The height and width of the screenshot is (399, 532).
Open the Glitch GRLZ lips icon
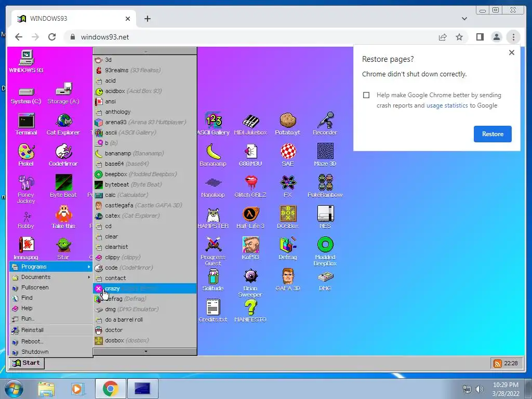[x=250, y=187]
